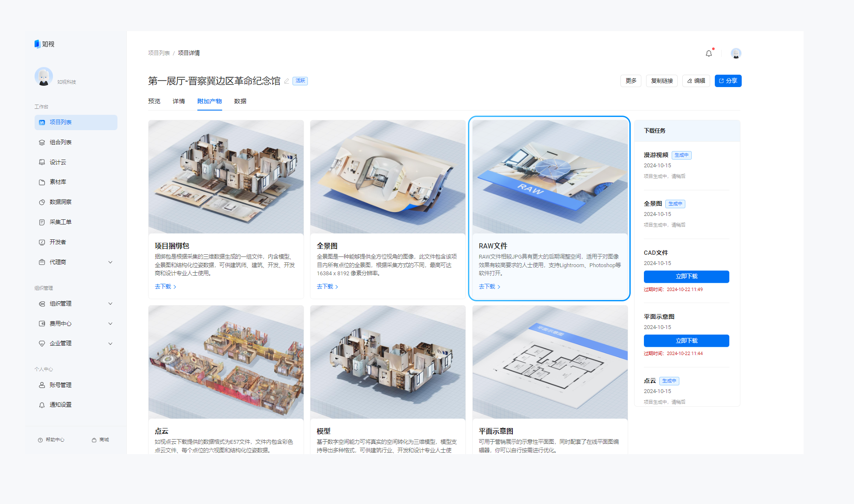Click the 企业管理 shield icon
854x504 pixels.
point(42,344)
